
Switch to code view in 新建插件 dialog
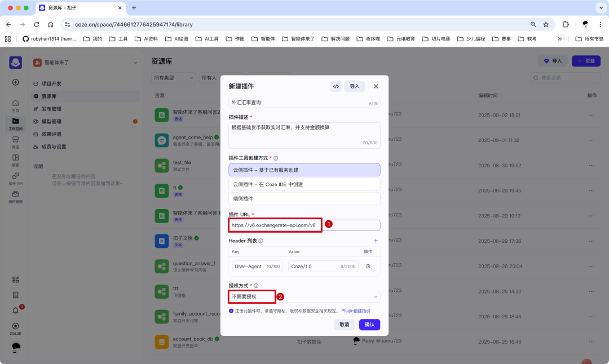336,86
